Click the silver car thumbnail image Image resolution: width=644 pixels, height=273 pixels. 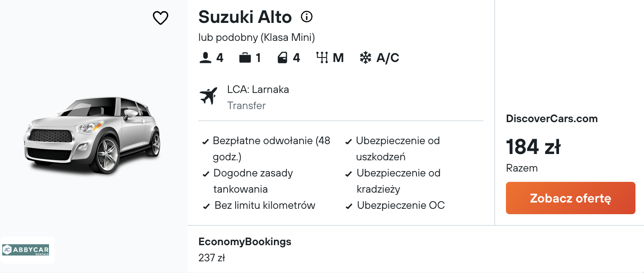click(x=92, y=134)
